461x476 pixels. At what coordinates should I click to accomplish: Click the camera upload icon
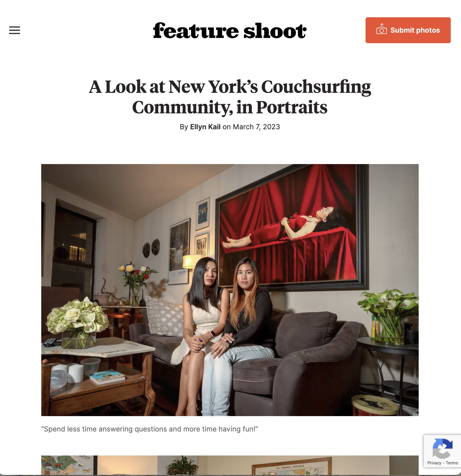381,29
